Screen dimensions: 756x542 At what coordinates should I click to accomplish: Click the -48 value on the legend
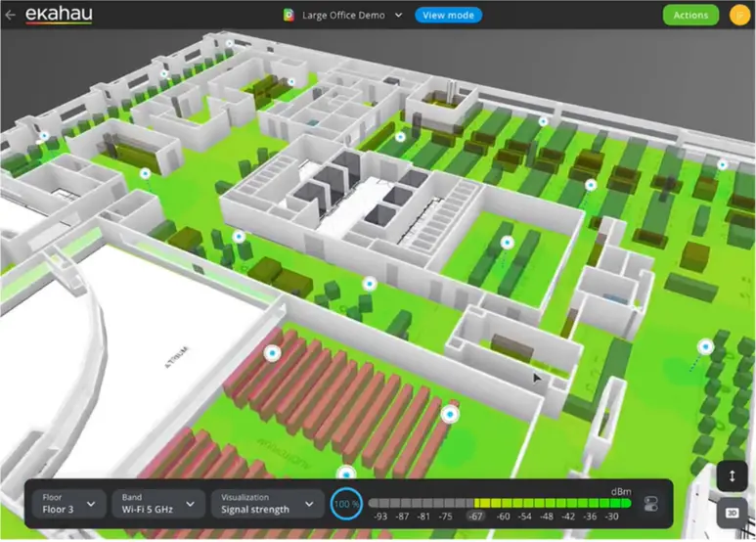pyautogui.click(x=547, y=517)
